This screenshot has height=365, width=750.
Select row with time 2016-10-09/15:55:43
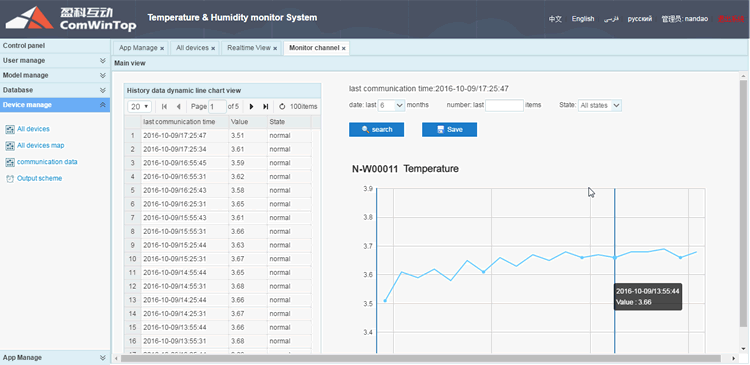coord(218,218)
